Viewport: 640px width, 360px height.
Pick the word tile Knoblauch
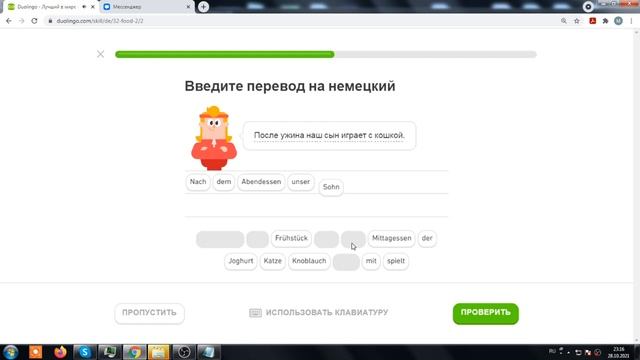pos(309,261)
